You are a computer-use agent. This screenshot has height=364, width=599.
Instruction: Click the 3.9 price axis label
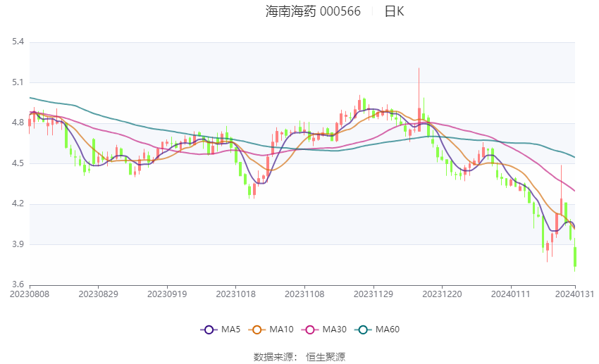pos(18,244)
